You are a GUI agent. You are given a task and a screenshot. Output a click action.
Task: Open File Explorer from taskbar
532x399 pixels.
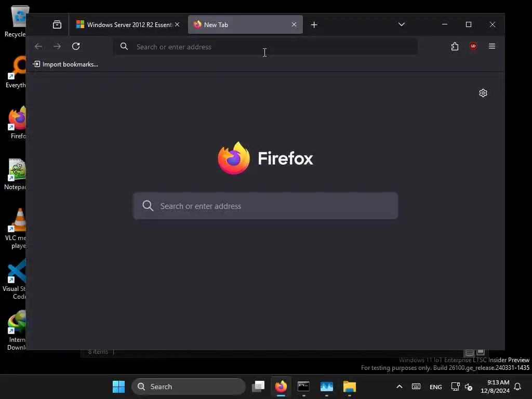tap(350, 387)
